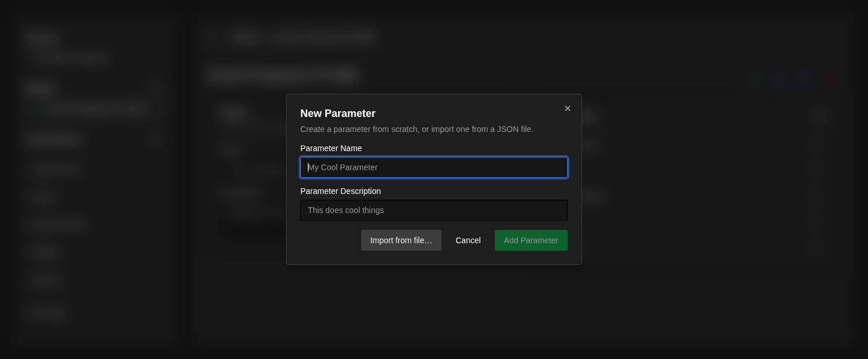This screenshot has height=359, width=868.
Task: Select the Parameter Description text box
Action: (x=434, y=210)
